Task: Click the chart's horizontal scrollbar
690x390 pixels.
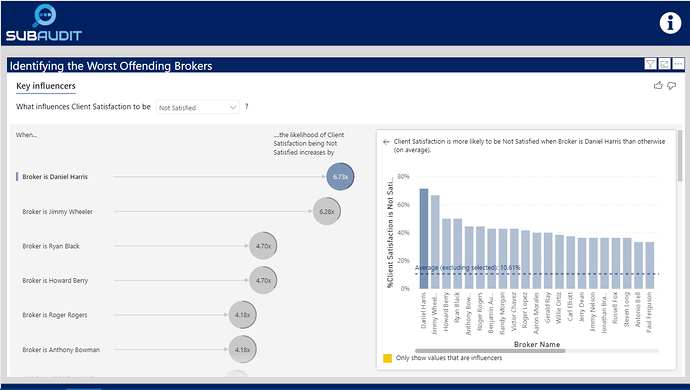Action: (x=490, y=351)
